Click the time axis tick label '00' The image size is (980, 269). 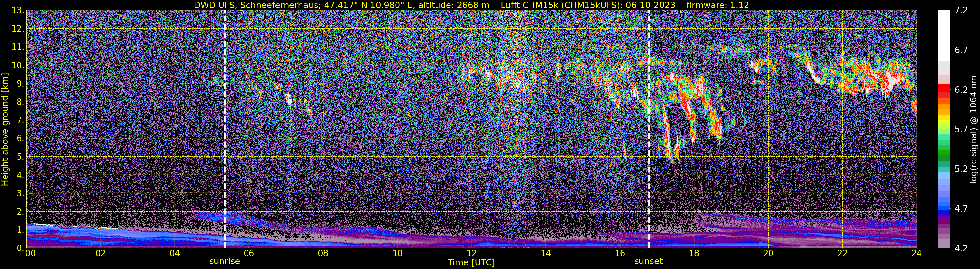click(30, 253)
